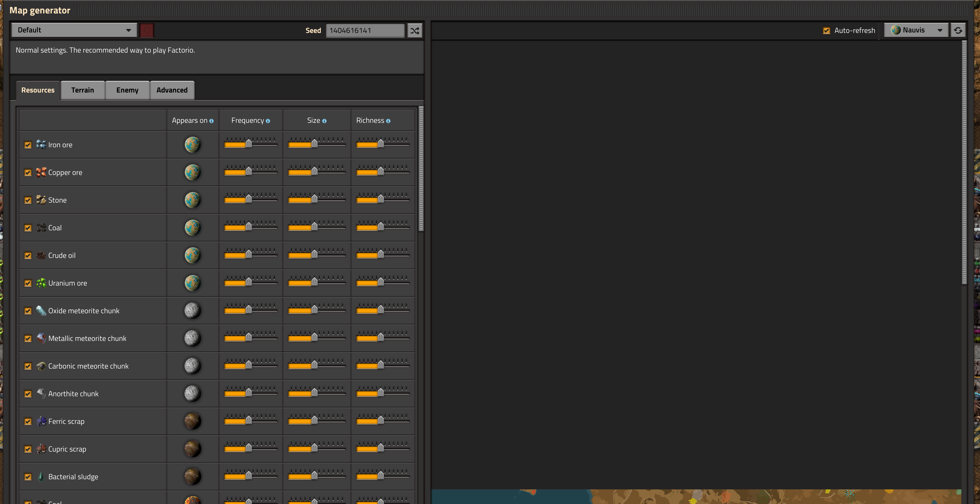Click the randomize seed shuffle icon
980x504 pixels.
tap(415, 31)
